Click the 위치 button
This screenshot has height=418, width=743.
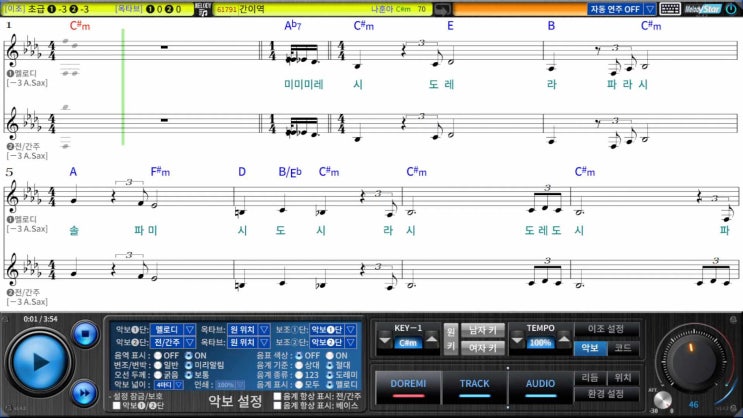[623, 378]
